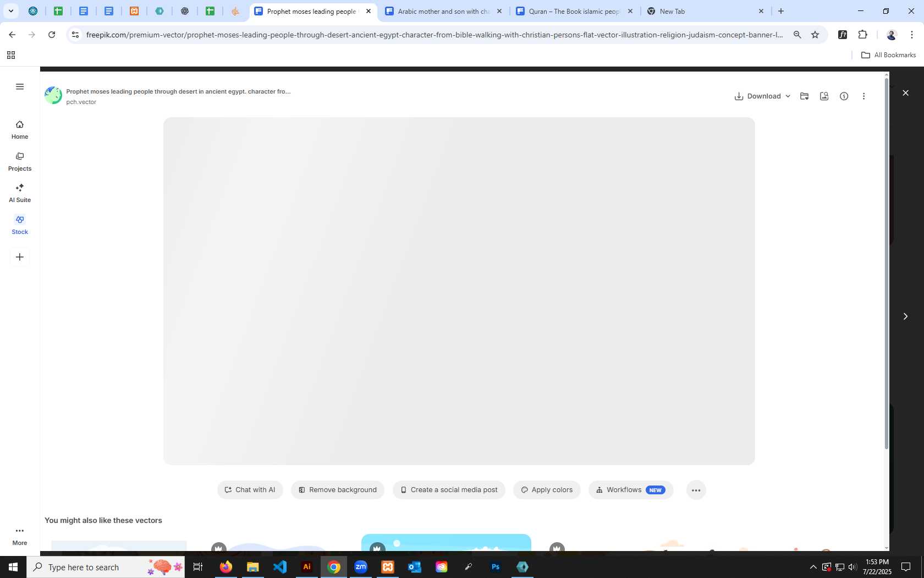Click the pch.vector author avatar
Viewport: 924px width, 578px height.
(x=53, y=95)
